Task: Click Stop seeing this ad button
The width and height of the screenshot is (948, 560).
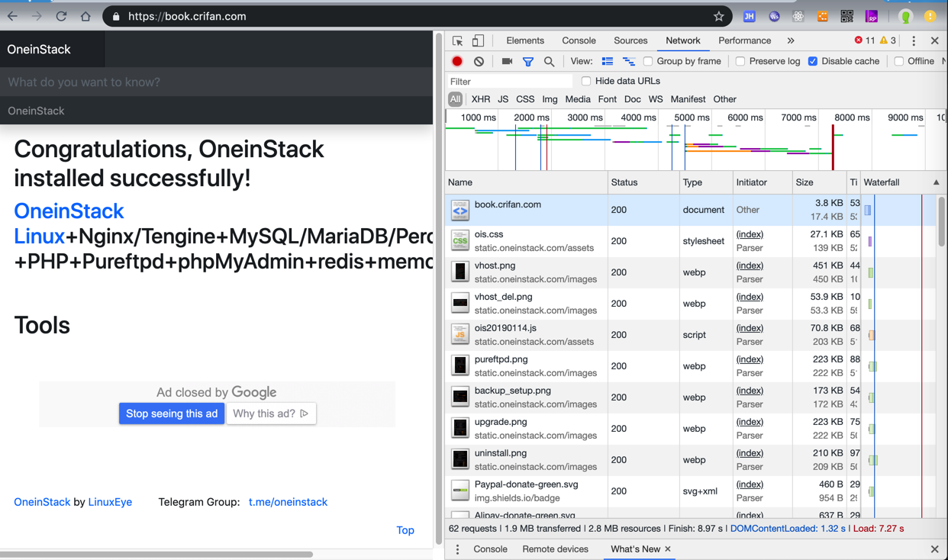Action: (172, 414)
